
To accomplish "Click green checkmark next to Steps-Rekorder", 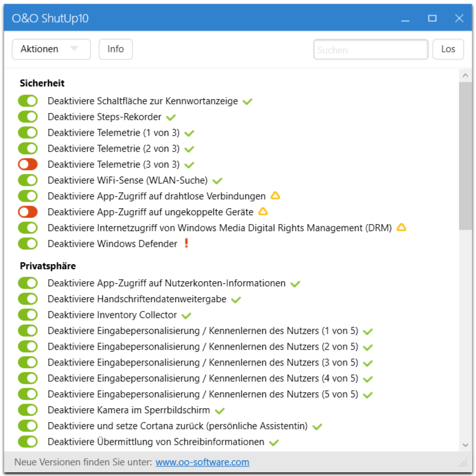I will [171, 117].
